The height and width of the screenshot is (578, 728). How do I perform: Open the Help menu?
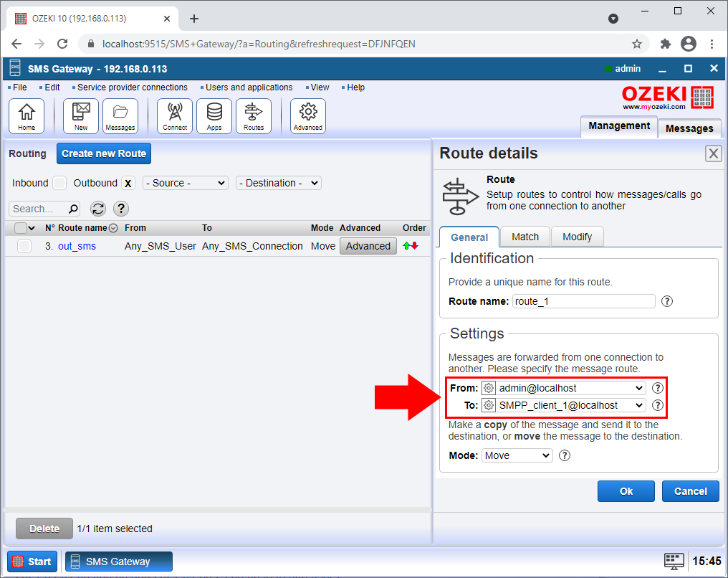[355, 87]
